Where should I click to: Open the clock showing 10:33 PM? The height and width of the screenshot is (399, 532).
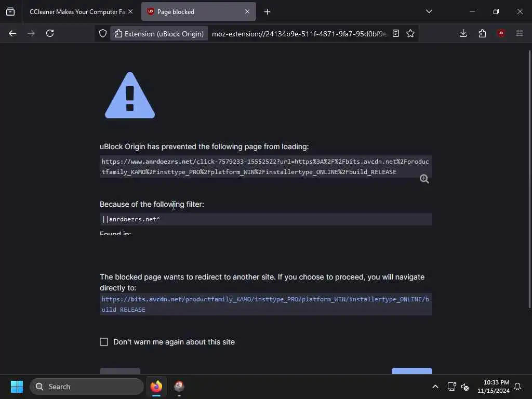pyautogui.click(x=494, y=387)
